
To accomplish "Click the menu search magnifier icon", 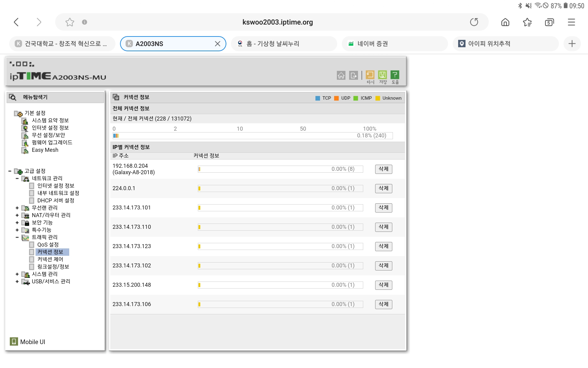I will click(13, 97).
